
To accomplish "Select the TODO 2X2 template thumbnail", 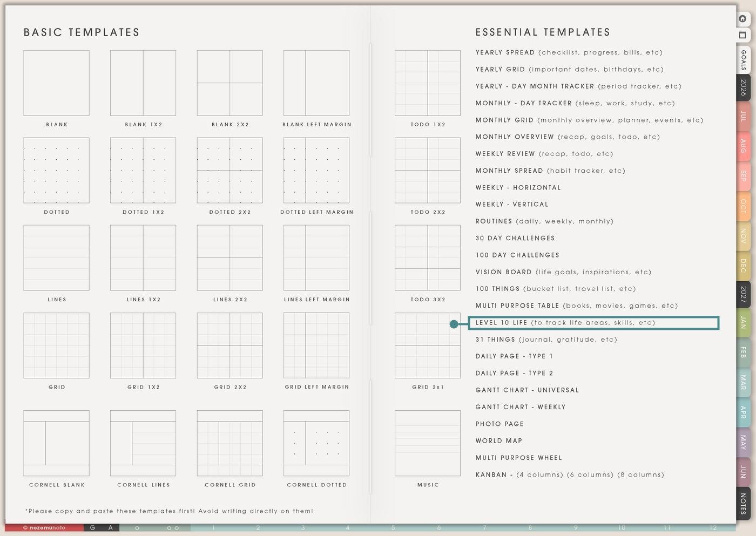I will coord(428,171).
